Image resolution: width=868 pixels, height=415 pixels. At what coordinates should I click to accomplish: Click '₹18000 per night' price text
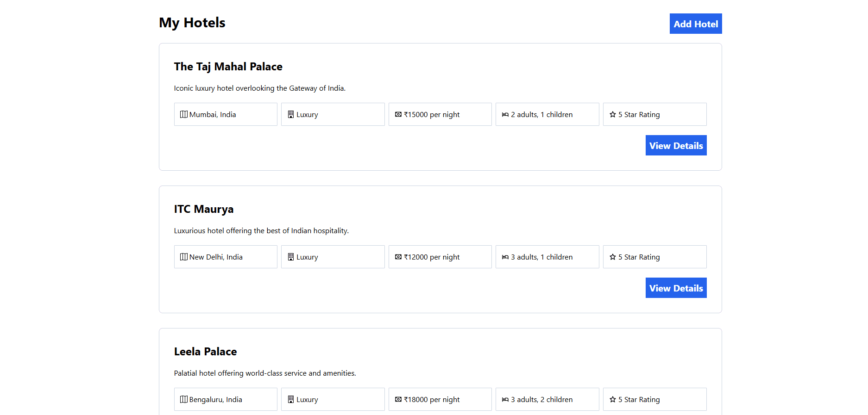(432, 400)
